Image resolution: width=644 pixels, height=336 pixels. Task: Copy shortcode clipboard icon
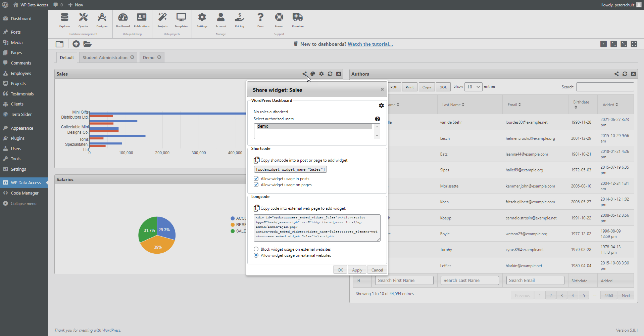click(x=257, y=160)
